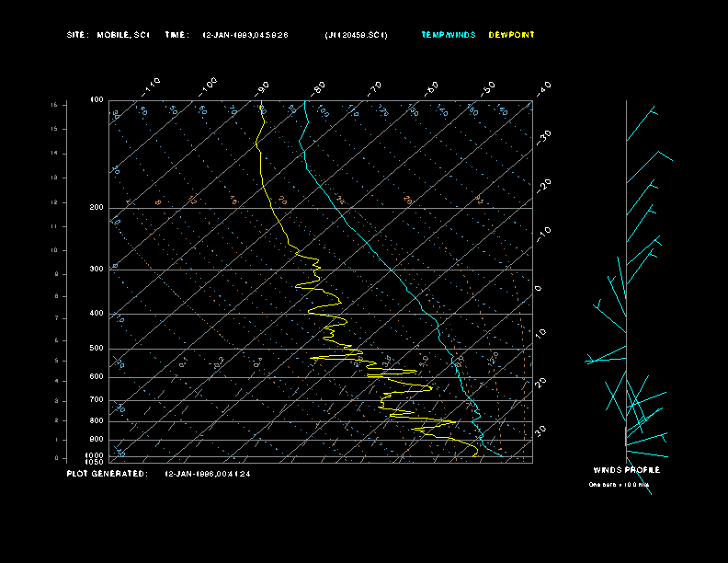Click the "16" tick on the height scale
Viewport: 728px width, 563px height.
(54, 105)
